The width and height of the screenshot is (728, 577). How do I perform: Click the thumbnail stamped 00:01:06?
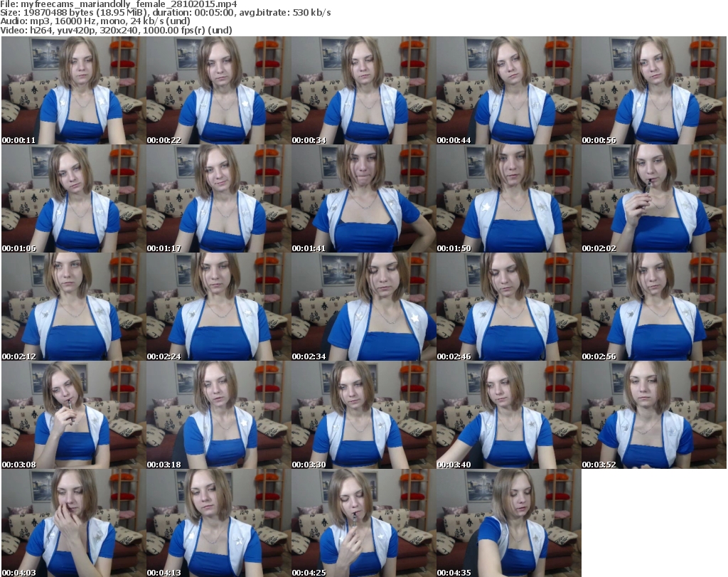[74, 198]
